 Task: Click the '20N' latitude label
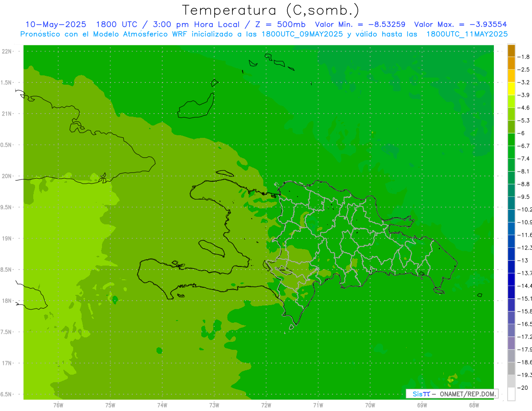[6, 176]
